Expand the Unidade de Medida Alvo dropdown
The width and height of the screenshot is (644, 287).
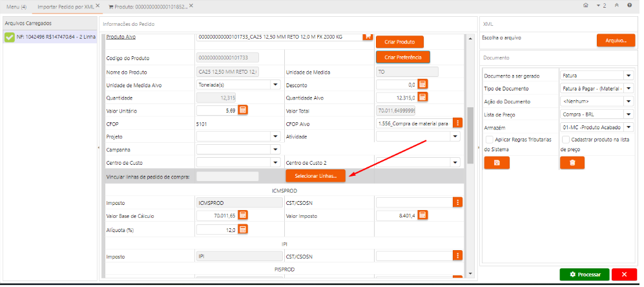tap(275, 84)
